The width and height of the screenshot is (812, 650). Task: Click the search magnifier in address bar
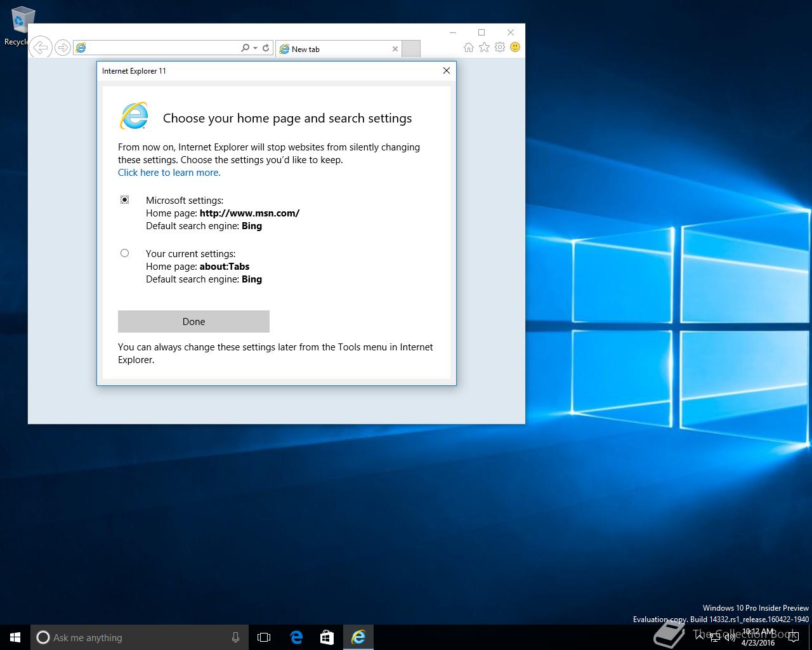(x=245, y=48)
